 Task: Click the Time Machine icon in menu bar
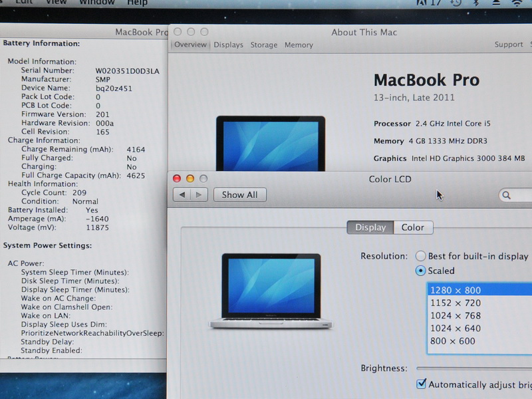[x=456, y=3]
